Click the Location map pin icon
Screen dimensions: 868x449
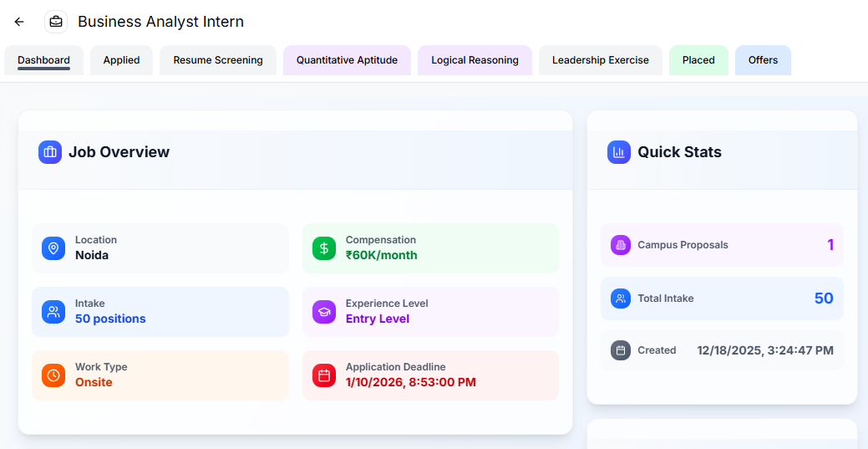click(x=53, y=247)
